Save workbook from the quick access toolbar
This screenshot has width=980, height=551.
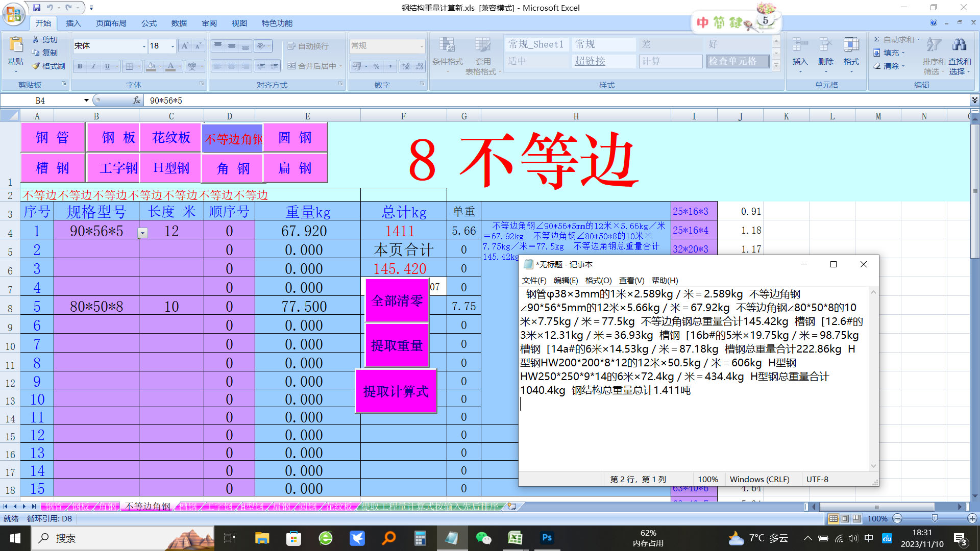coord(37,8)
